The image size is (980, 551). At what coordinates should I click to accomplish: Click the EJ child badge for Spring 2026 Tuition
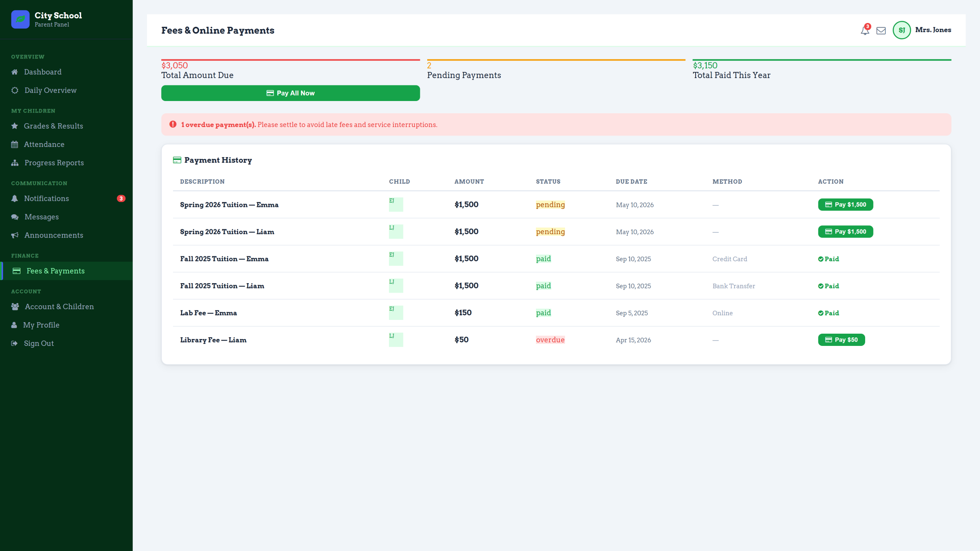(x=396, y=204)
